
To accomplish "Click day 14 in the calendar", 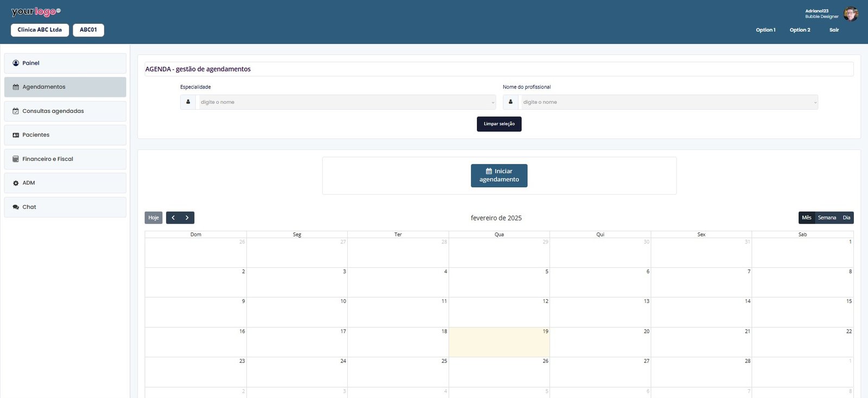I will pos(701,312).
